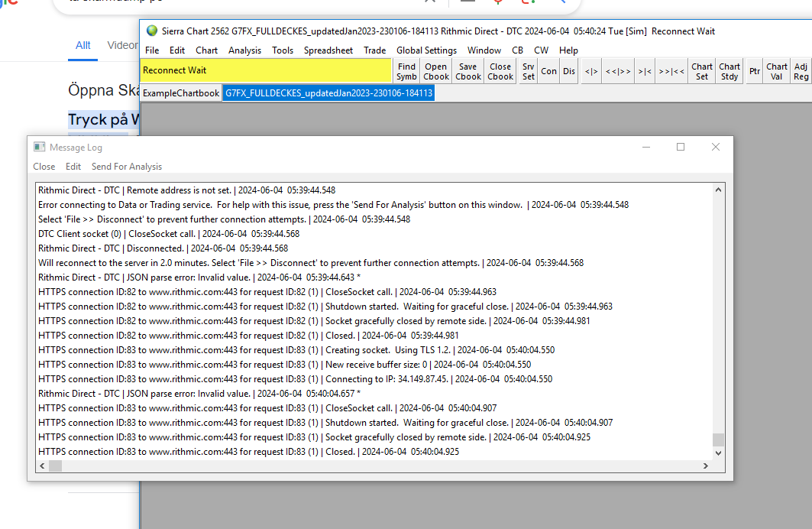Screen dimensions: 812x529
Task: Click Close in Message Log menu
Action: (44, 167)
